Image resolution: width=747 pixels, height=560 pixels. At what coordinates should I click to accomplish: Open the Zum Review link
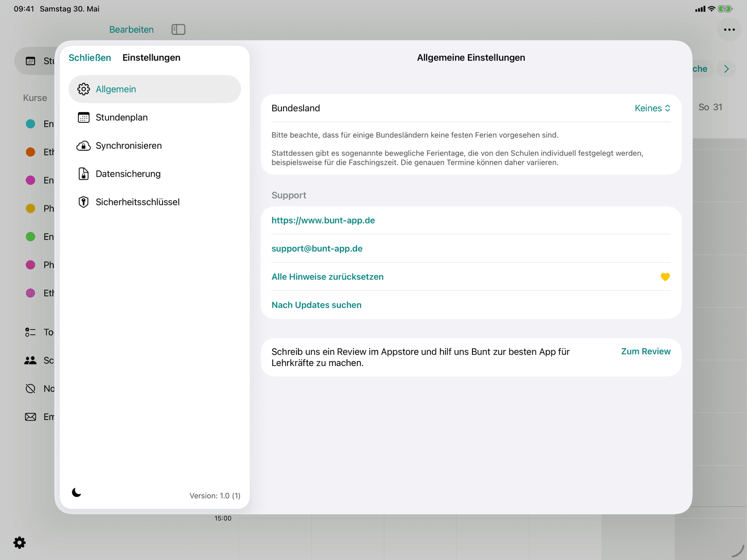(x=646, y=351)
